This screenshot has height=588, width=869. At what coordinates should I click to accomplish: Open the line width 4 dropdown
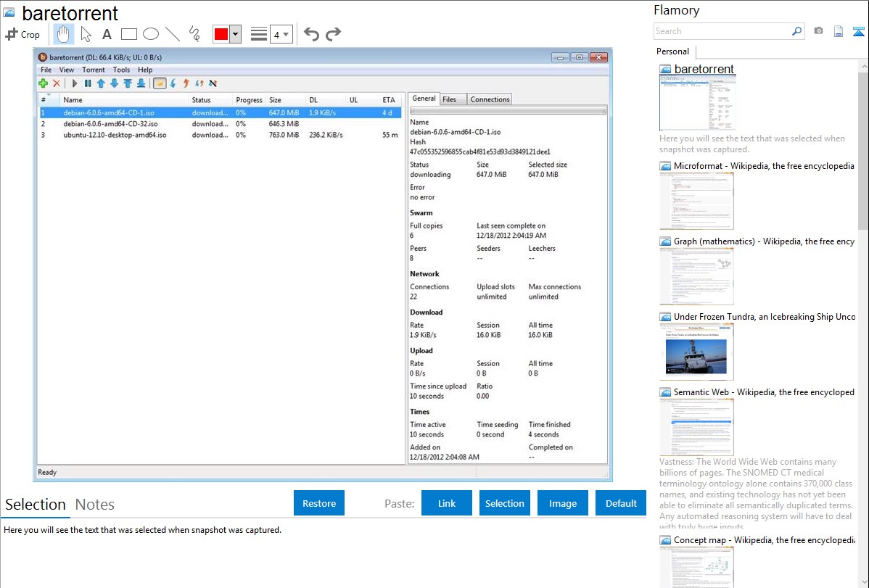point(281,34)
